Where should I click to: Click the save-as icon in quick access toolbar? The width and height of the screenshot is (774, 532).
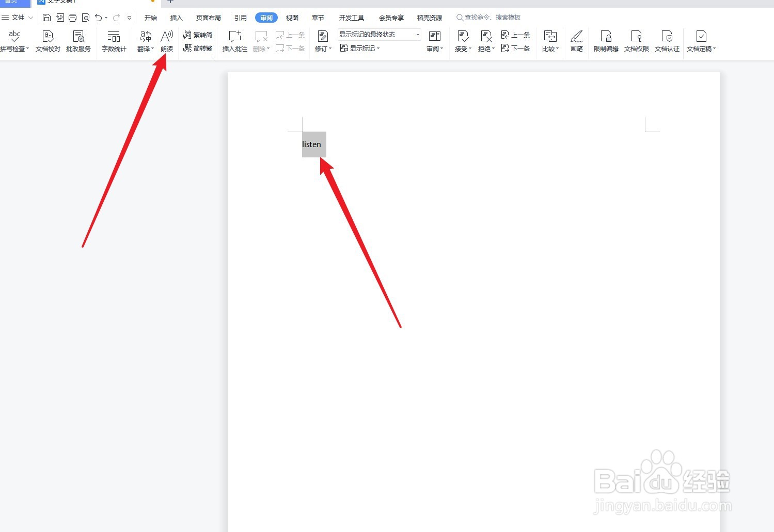pos(60,18)
